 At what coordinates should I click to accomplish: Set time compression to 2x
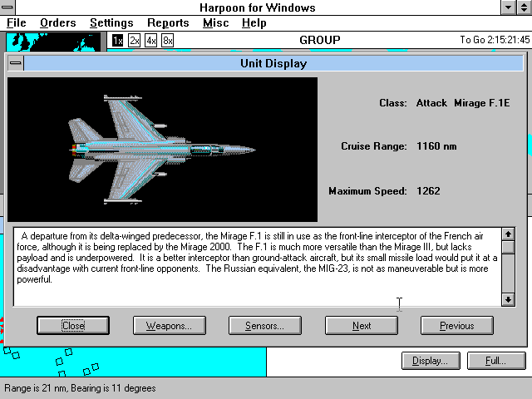(135, 41)
